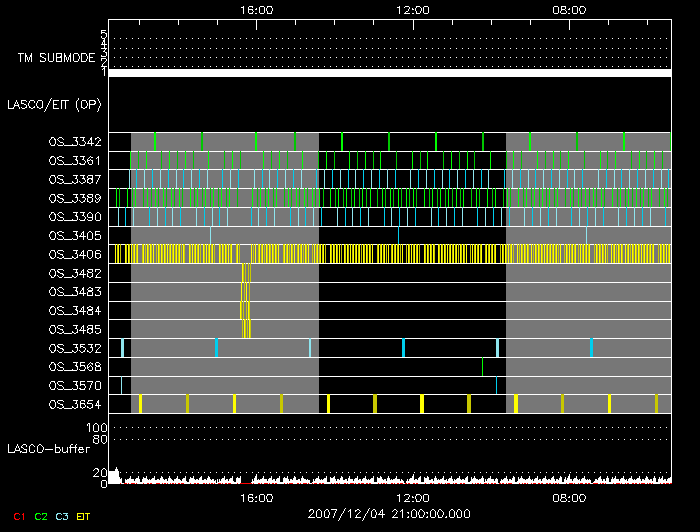
Task: Select the 16:00 label on bottom axis
Action: coord(257,497)
